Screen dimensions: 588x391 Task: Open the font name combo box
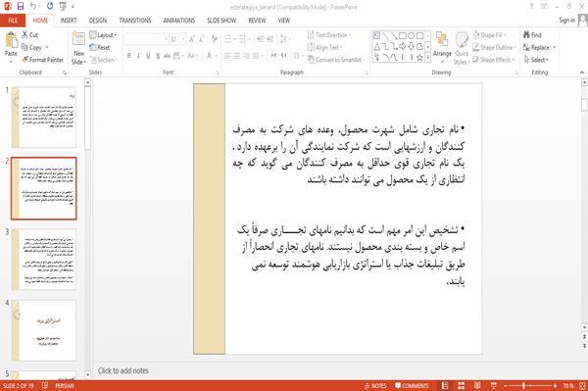coord(146,39)
